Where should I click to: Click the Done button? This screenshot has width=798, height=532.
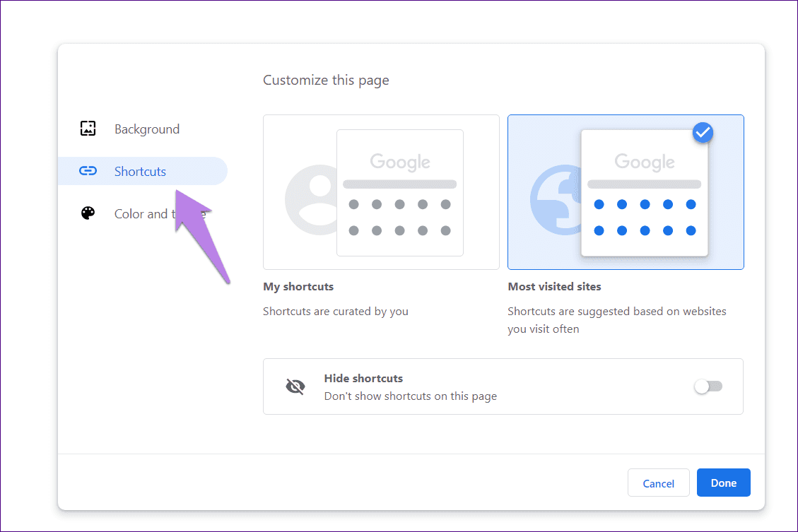723,483
